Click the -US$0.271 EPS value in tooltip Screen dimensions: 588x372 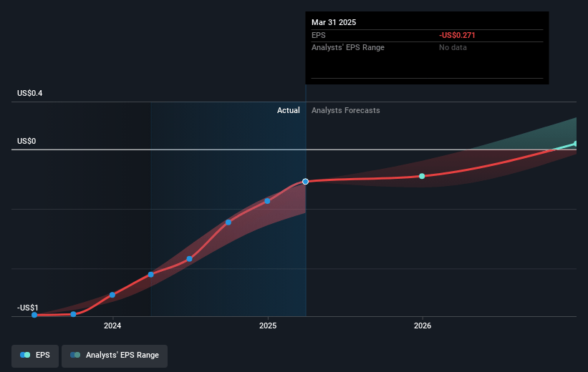click(457, 35)
